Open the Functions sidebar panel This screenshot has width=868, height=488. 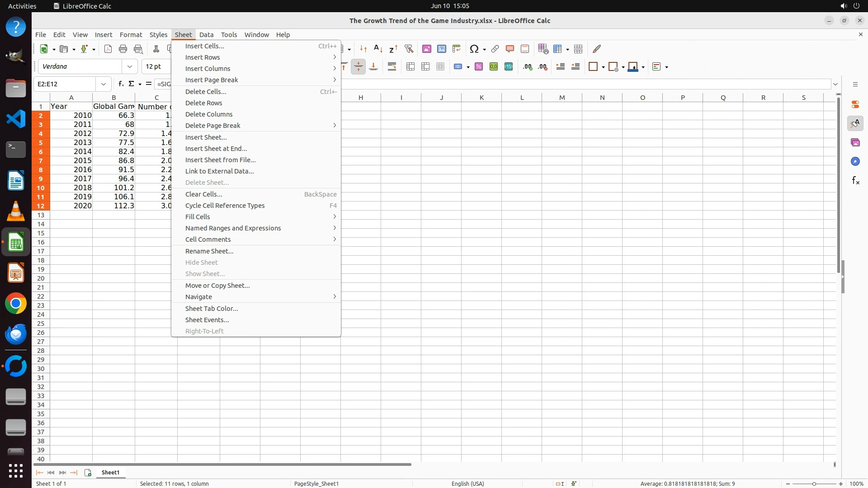tap(855, 181)
